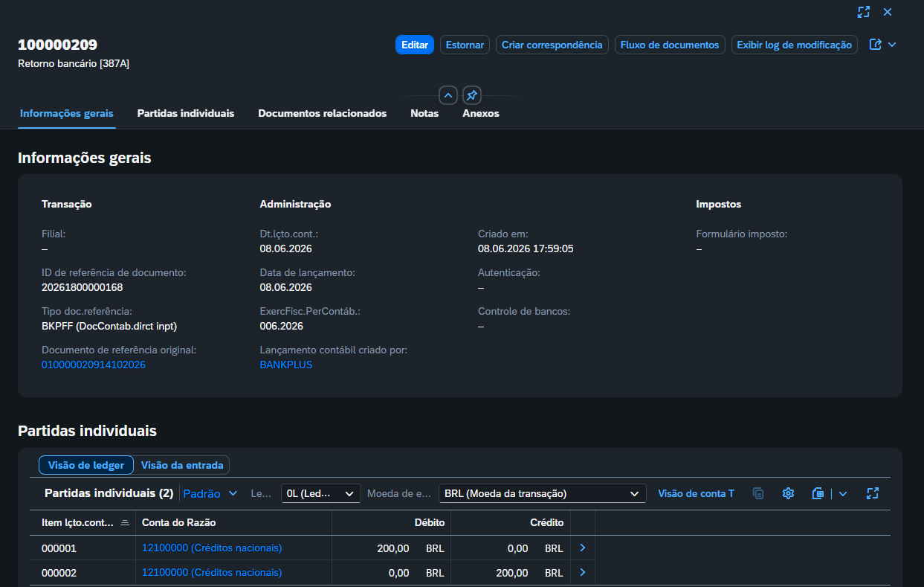Click BKPFF (DocContab.dirct inpt) value
The image size is (924, 587).
coord(109,326)
